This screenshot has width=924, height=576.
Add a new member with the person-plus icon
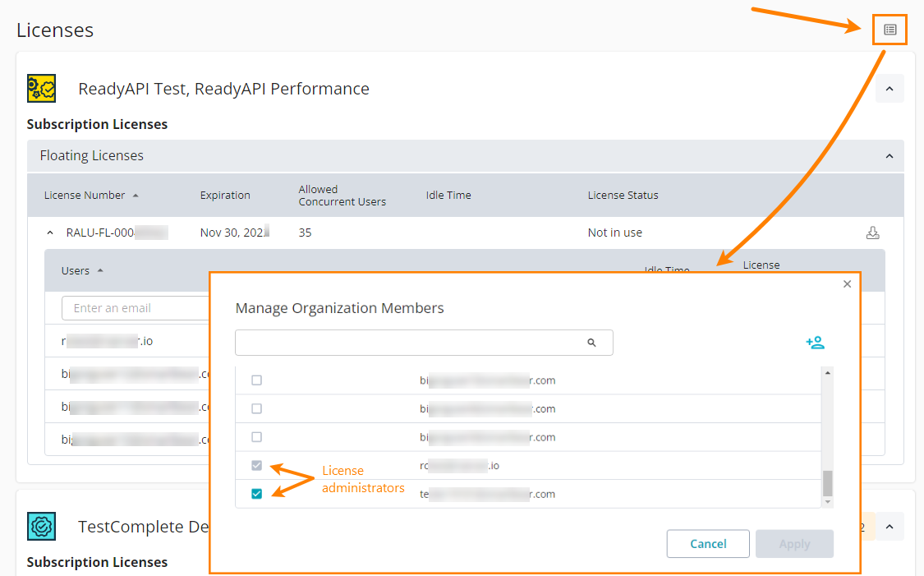[816, 342]
